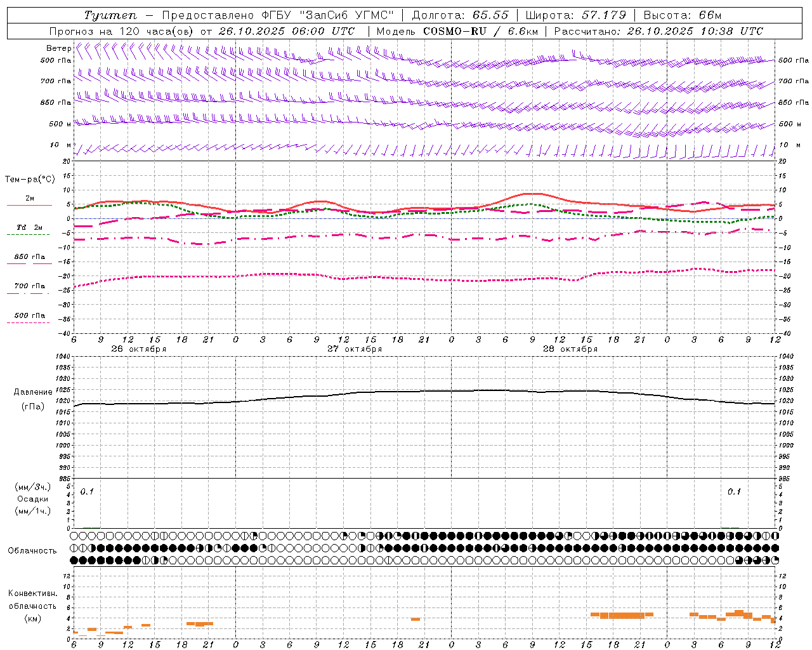Click the "Tyumen" station title
The width and height of the screenshot is (812, 650).
110,15
